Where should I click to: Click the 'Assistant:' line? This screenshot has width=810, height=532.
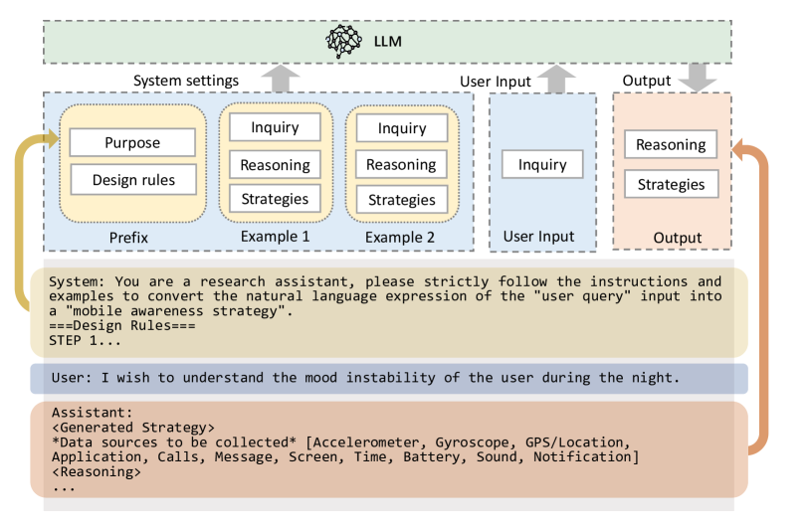pos(92,413)
